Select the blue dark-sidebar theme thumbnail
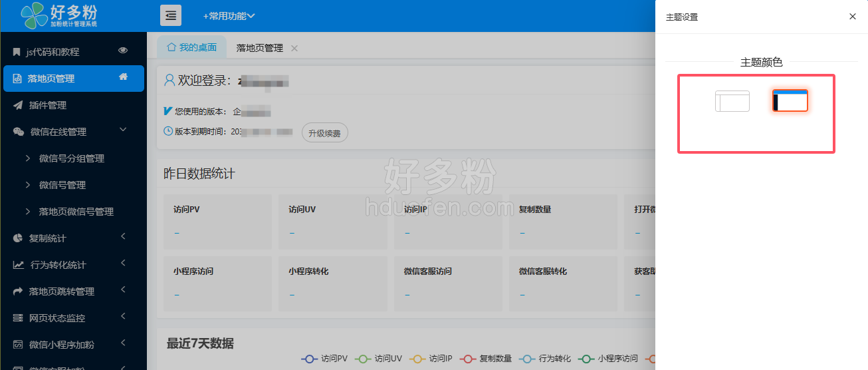 [790, 100]
